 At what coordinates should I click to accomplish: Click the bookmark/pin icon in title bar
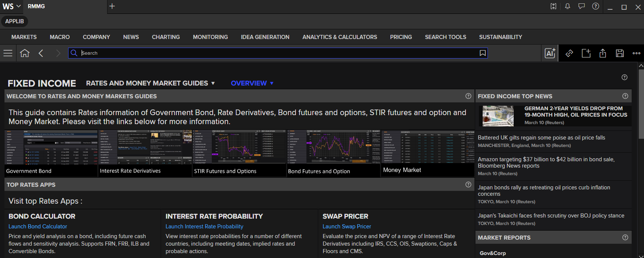(553, 6)
